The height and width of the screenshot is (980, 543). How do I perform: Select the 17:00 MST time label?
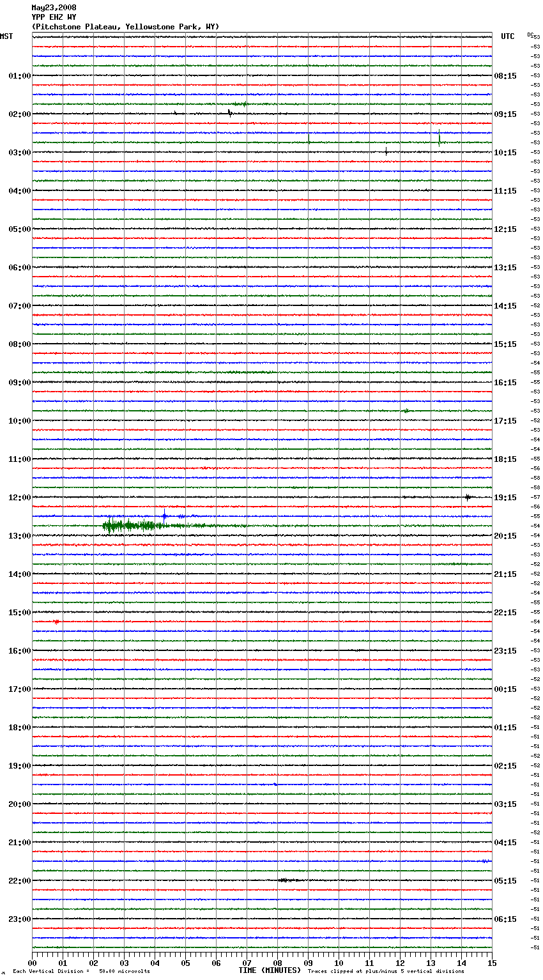[19, 689]
